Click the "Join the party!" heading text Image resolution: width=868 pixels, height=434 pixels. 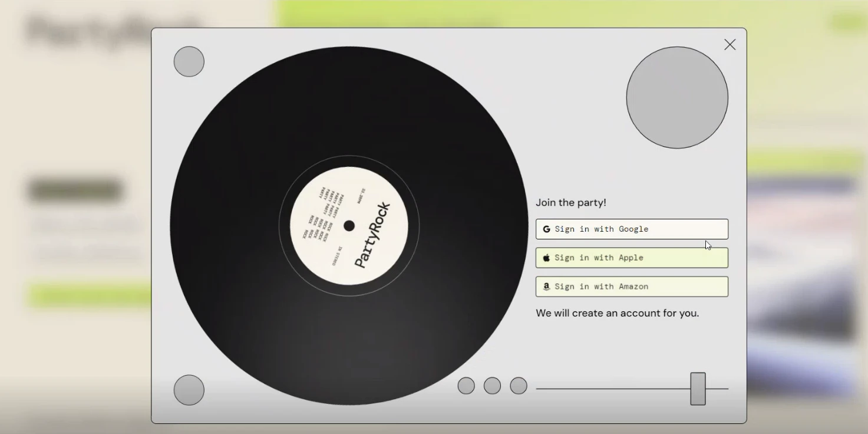click(x=570, y=202)
